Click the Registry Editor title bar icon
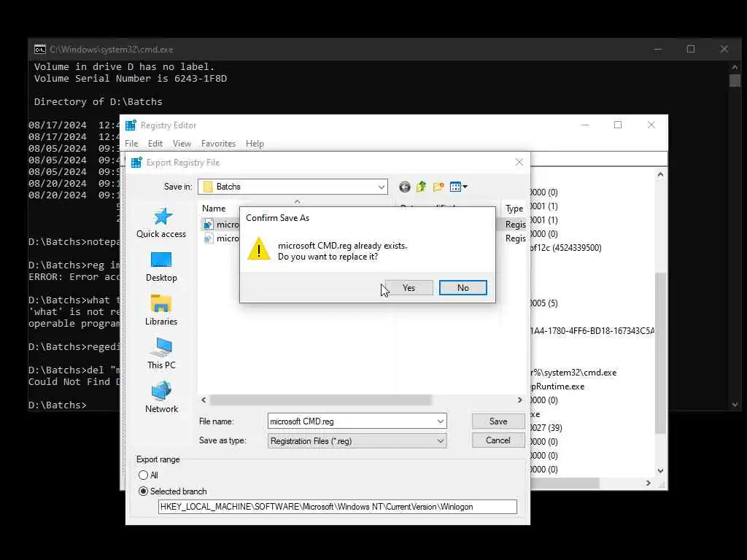The width and height of the screenshot is (747, 560). tap(131, 125)
